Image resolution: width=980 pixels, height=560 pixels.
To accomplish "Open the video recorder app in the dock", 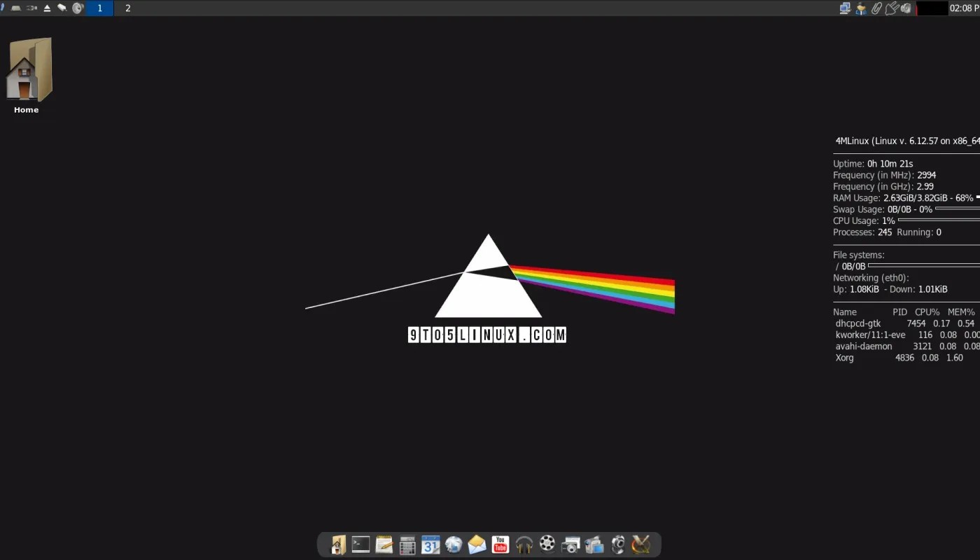I will [594, 544].
